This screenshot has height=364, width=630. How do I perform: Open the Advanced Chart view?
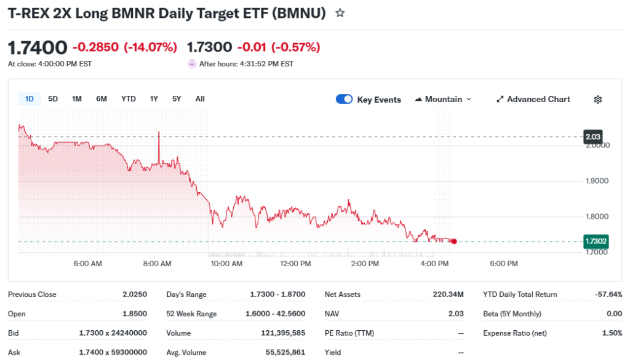(533, 100)
